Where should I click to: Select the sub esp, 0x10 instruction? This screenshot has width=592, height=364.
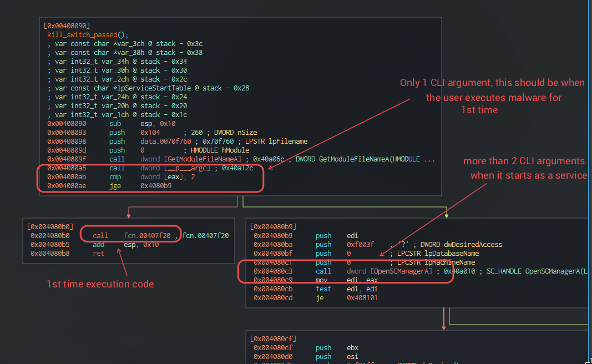[x=112, y=124]
